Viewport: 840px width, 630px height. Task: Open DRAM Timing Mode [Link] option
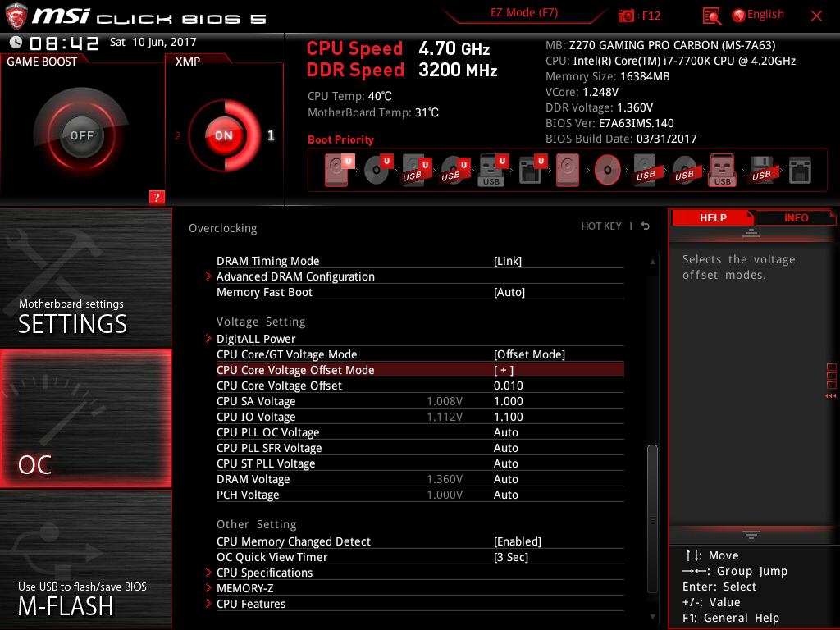[x=420, y=261]
